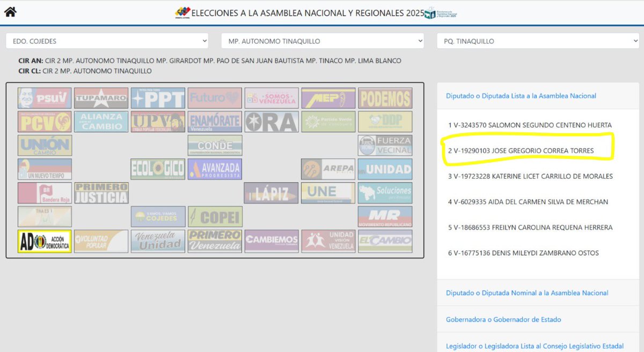Select the Fuerza Vecinal party card

(x=385, y=146)
